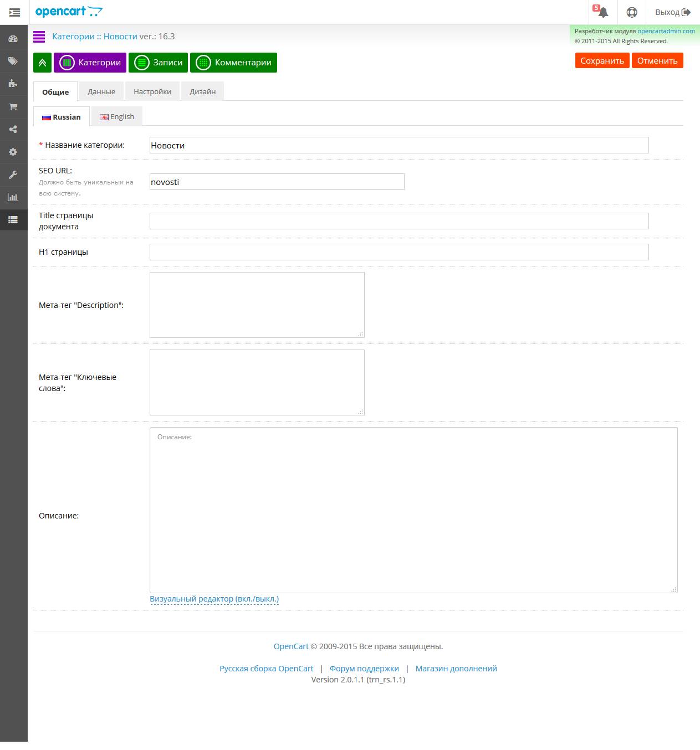The width and height of the screenshot is (700, 750).
Task: Select the English language tab
Action: pos(117,116)
